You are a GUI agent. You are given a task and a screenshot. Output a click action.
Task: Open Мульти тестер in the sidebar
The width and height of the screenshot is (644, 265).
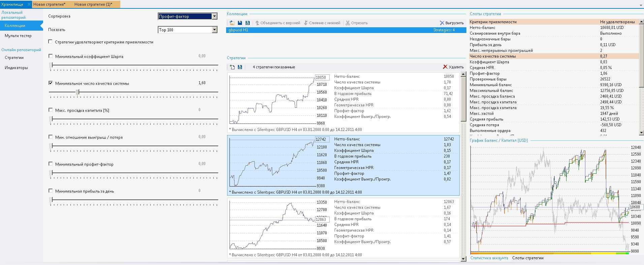click(18, 36)
